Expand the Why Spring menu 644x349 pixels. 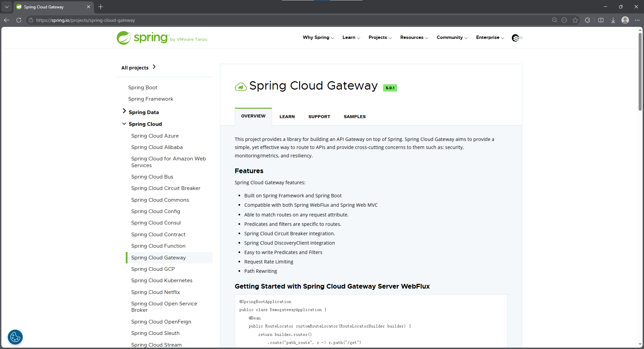point(318,38)
